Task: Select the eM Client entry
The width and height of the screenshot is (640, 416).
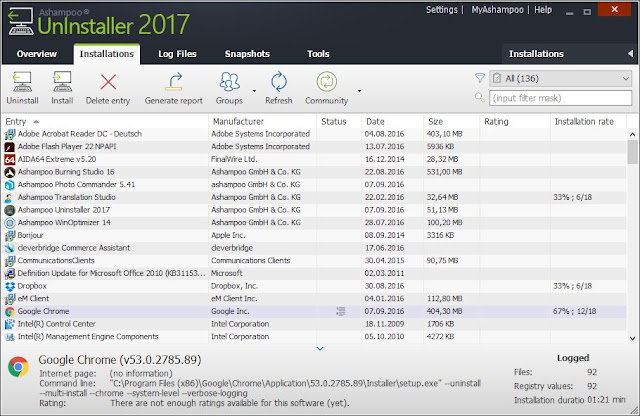Action: (33, 299)
